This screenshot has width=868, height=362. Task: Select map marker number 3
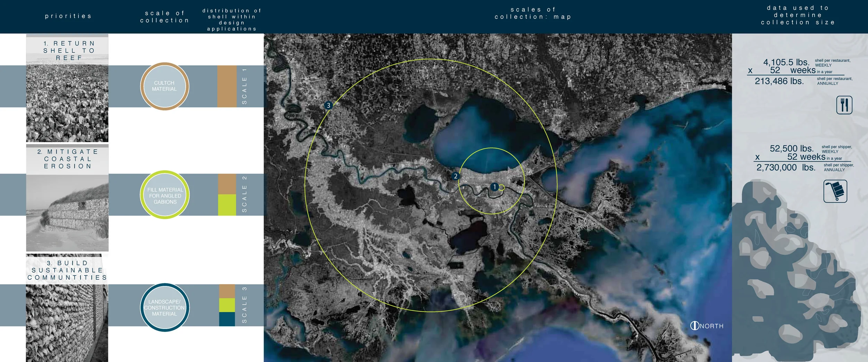[x=328, y=105]
